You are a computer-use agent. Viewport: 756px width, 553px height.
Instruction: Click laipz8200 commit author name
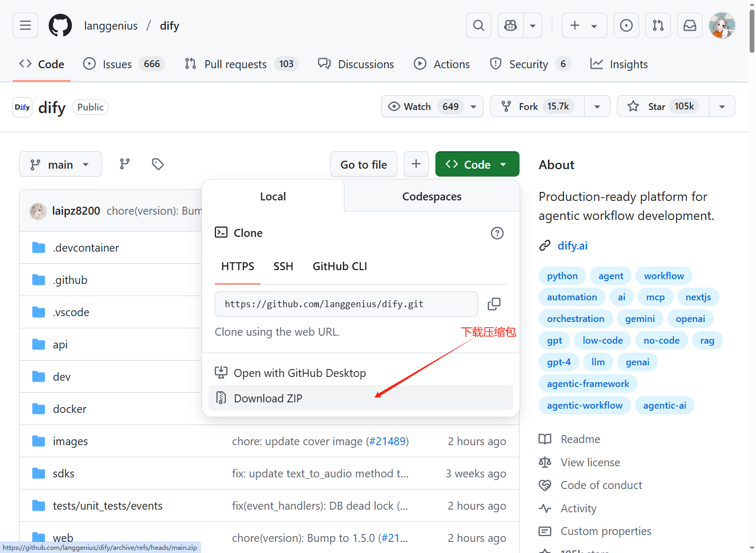click(x=76, y=211)
